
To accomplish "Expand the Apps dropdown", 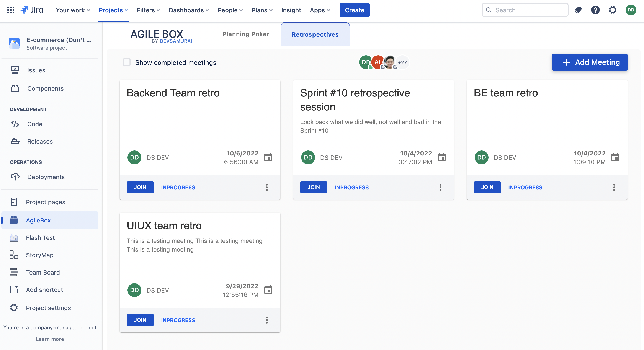I will point(320,10).
